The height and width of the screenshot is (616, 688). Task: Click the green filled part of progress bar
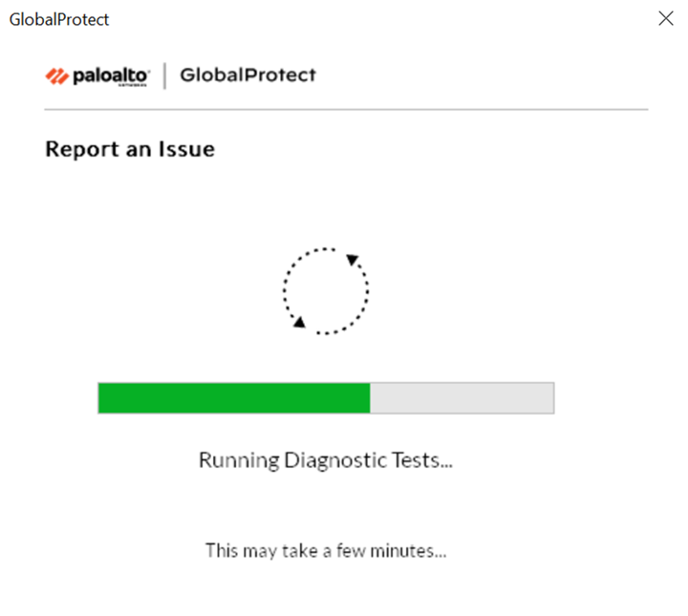pyautogui.click(x=233, y=398)
